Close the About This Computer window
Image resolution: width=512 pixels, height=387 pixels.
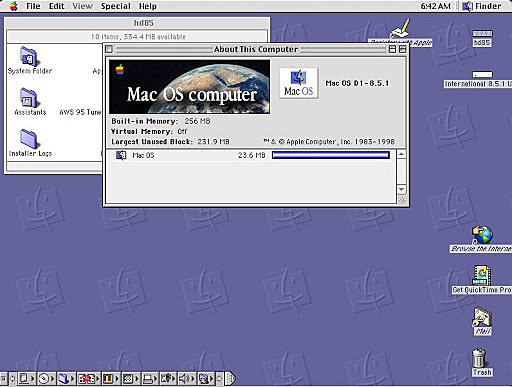pyautogui.click(x=109, y=49)
